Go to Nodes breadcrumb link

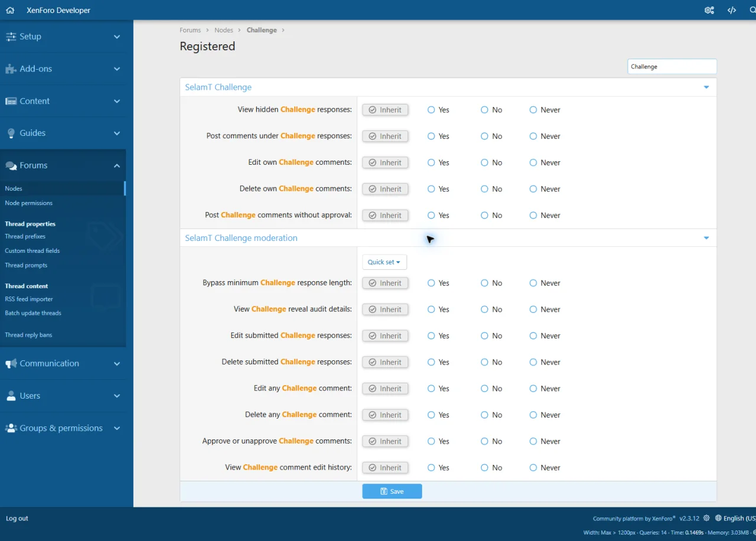[x=224, y=30]
